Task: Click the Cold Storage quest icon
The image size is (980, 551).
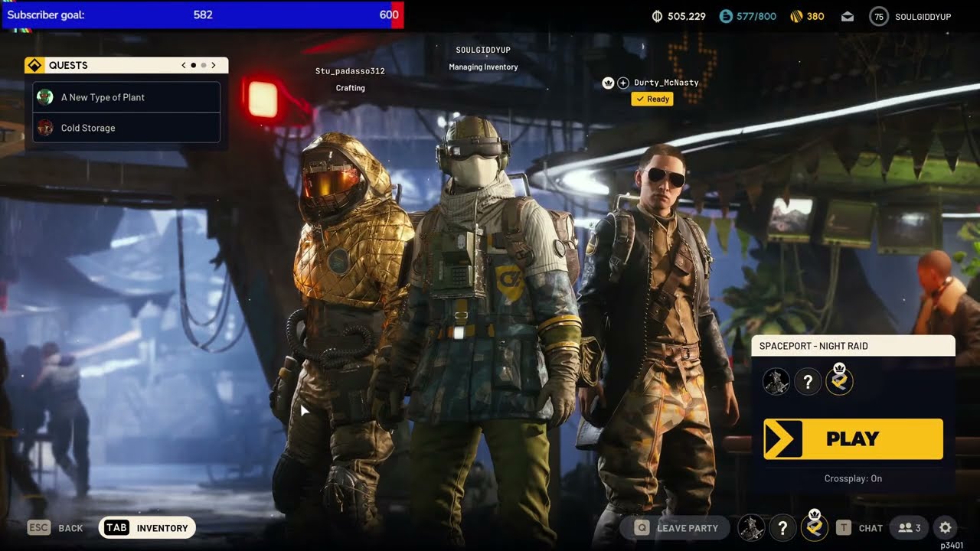Action: [45, 128]
